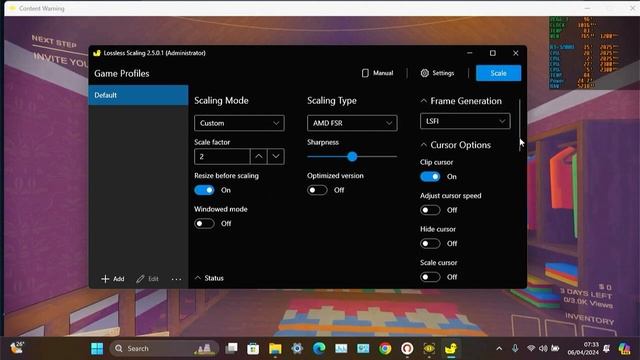Launch Microsoft Store from taskbar
Viewport: 640px width, 360px height.
tap(253, 349)
